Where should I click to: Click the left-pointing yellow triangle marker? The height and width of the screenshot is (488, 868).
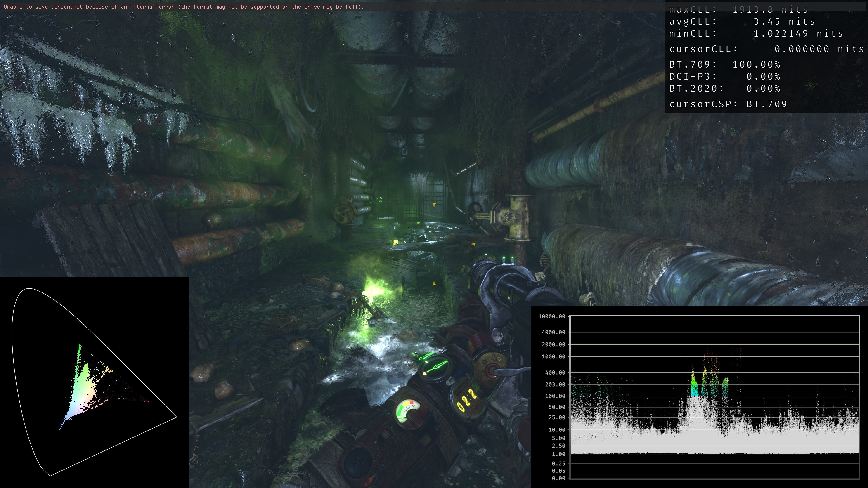[473, 244]
